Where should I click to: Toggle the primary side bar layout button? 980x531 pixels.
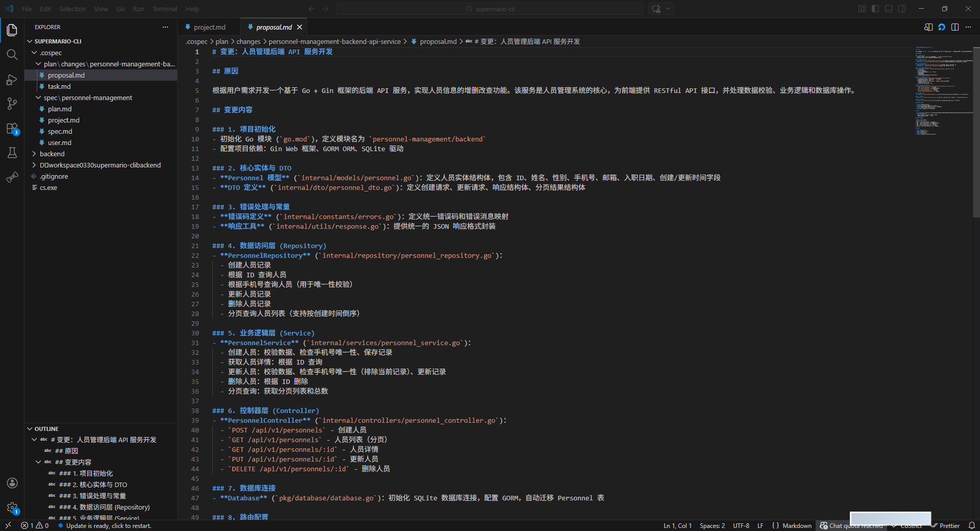[875, 9]
